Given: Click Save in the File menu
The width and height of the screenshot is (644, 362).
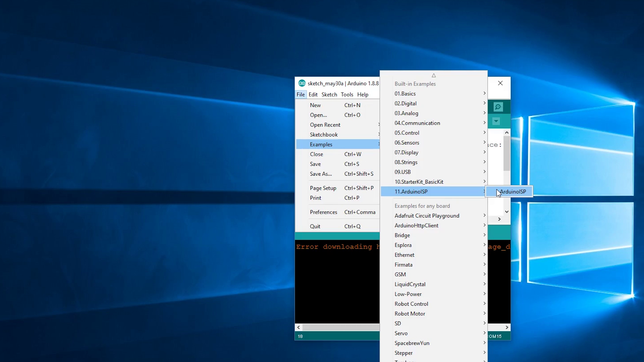Looking at the screenshot, I should [338, 164].
